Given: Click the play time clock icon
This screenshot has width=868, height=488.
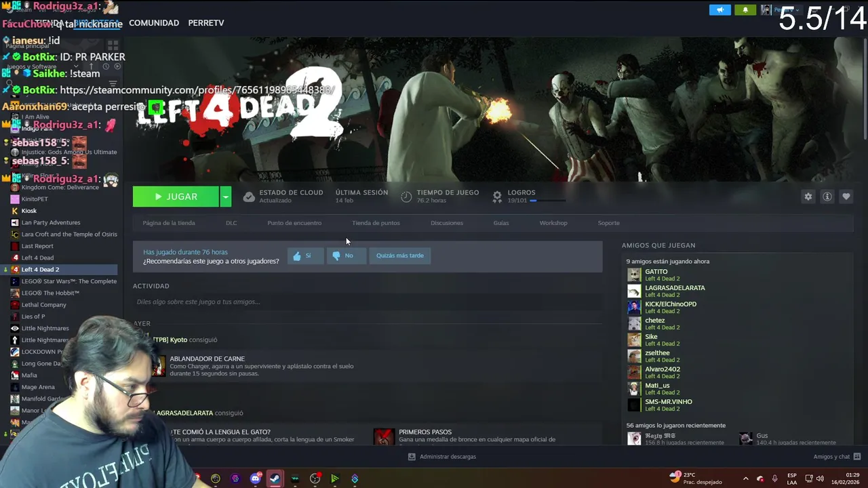Looking at the screenshot, I should point(406,197).
